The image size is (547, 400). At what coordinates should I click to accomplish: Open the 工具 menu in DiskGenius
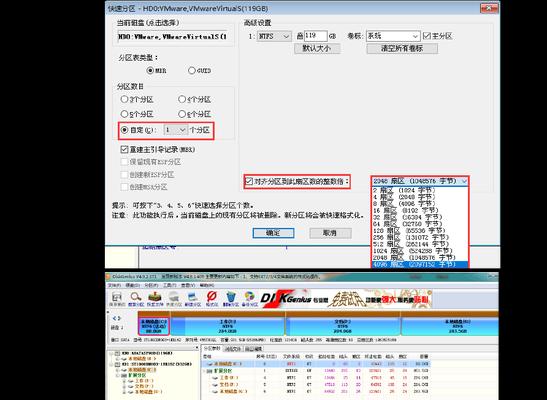click(x=170, y=285)
